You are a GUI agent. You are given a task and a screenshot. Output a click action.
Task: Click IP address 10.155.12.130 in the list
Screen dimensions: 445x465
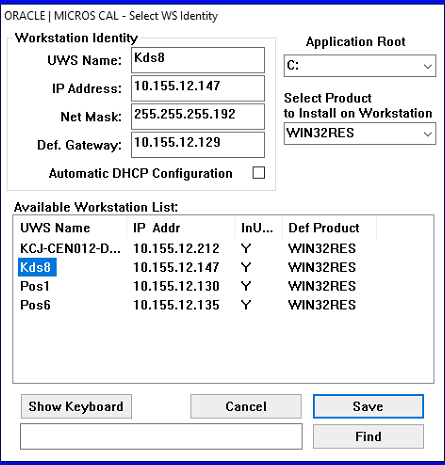click(176, 286)
